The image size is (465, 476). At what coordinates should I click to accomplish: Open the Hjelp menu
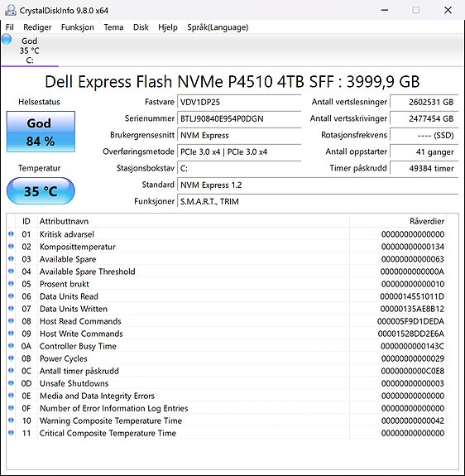[x=167, y=27]
